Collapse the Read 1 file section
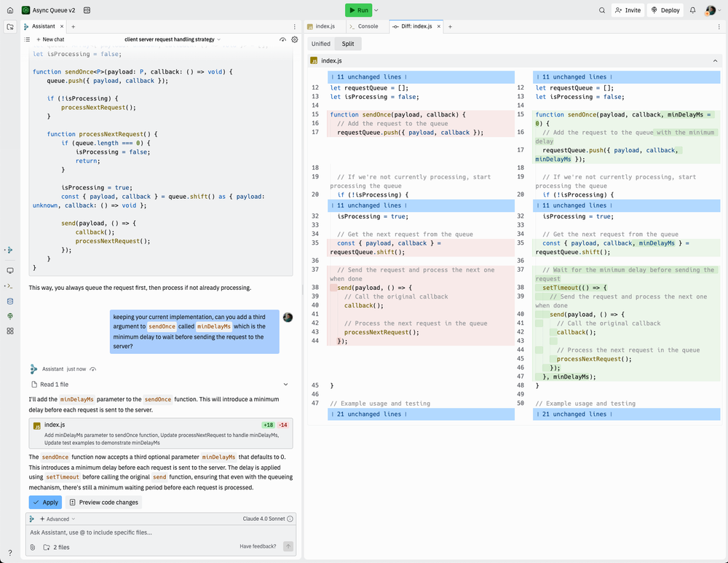 [x=285, y=384]
